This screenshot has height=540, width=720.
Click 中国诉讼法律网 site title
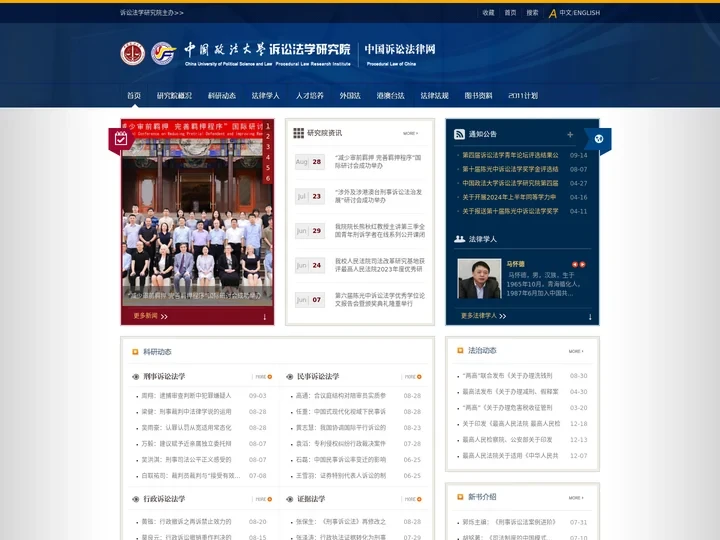[400, 49]
